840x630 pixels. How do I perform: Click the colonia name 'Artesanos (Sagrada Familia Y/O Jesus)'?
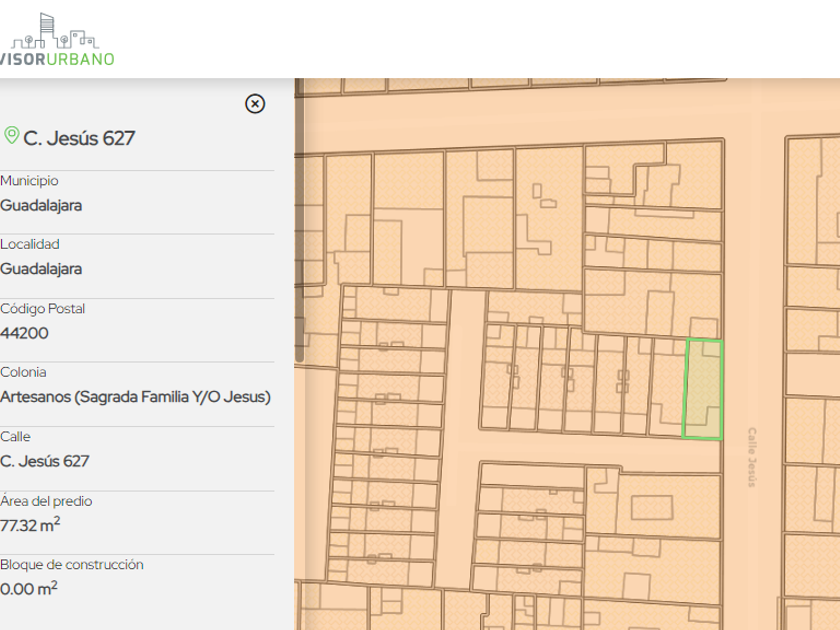135,397
